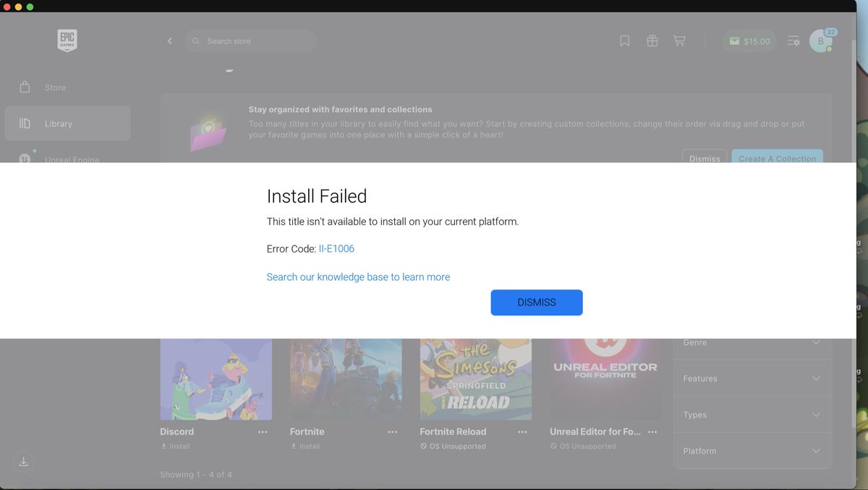Click the Fortnite Reload title text
Image resolution: width=868 pixels, height=490 pixels.
453,432
